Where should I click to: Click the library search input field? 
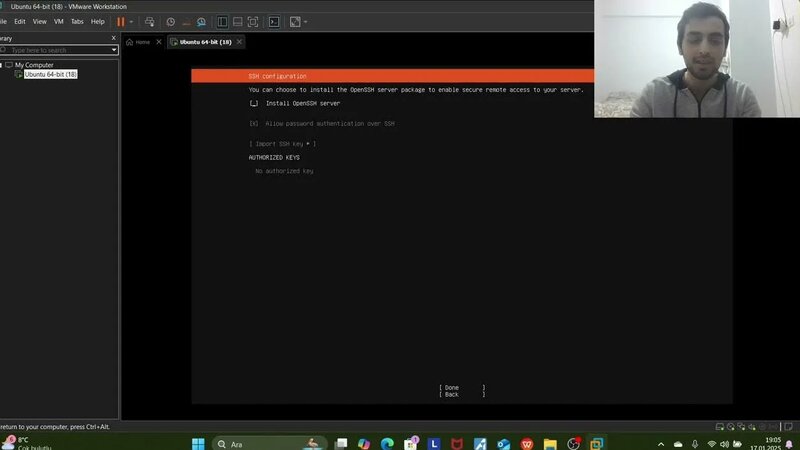point(55,50)
